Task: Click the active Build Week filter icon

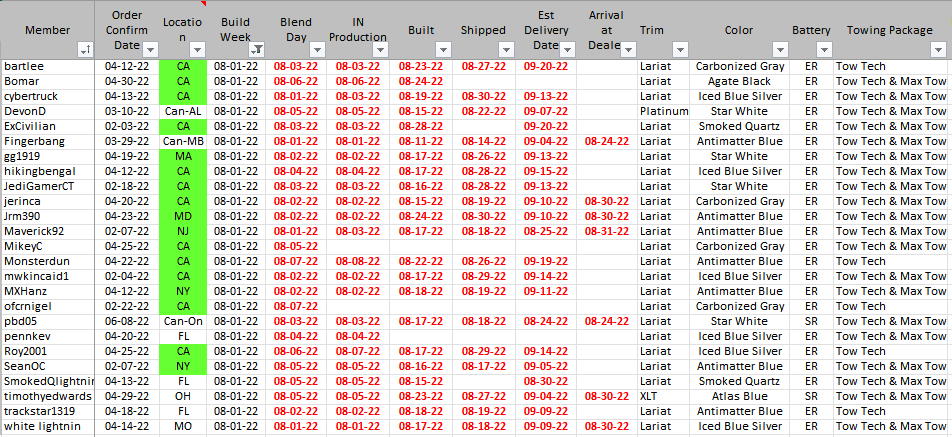Action: point(257,48)
